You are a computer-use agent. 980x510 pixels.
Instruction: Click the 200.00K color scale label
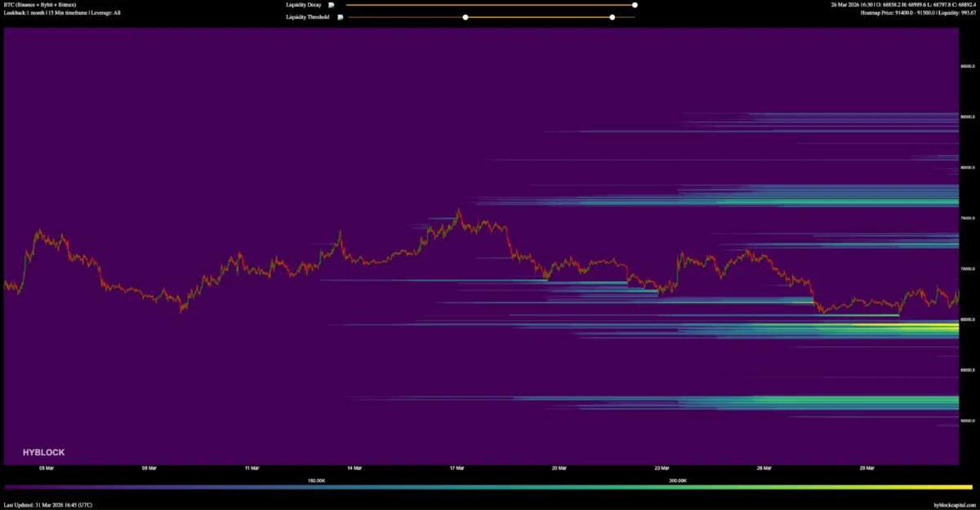coord(678,481)
